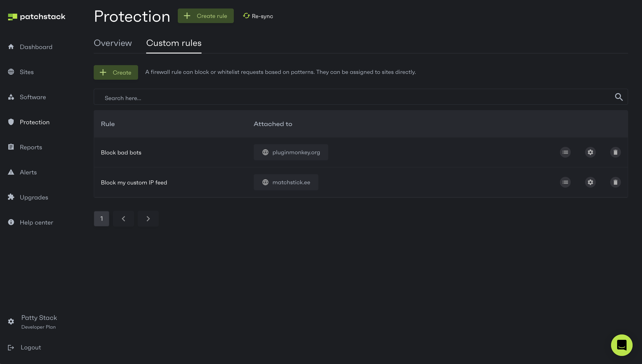Click the Re-sync button
This screenshot has width=642, height=364.
click(258, 16)
